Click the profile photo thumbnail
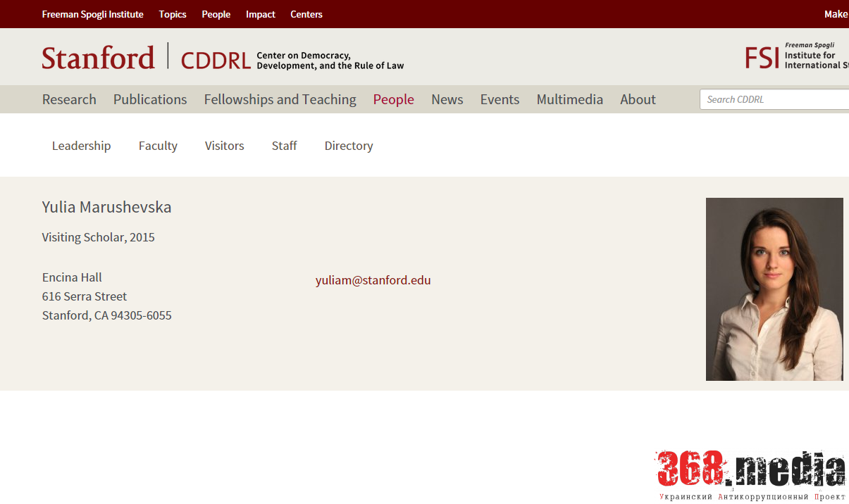Image resolution: width=849 pixels, height=504 pixels. tap(774, 289)
